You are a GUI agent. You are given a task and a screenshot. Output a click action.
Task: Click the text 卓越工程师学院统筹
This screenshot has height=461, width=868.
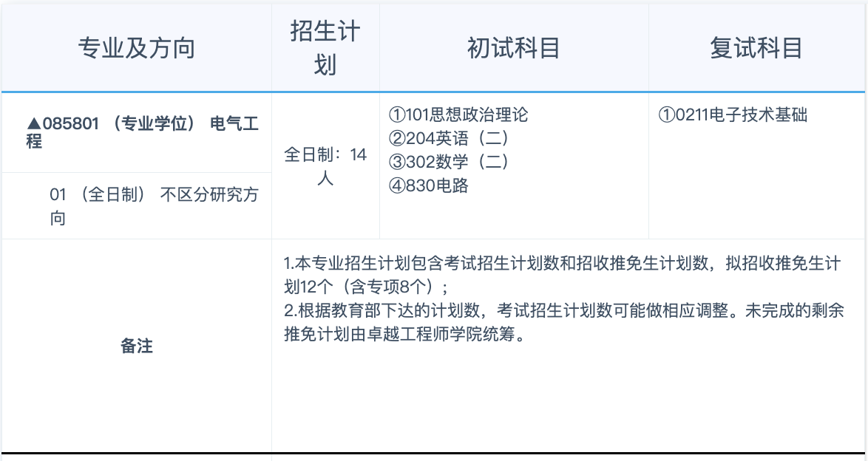pyautogui.click(x=441, y=334)
